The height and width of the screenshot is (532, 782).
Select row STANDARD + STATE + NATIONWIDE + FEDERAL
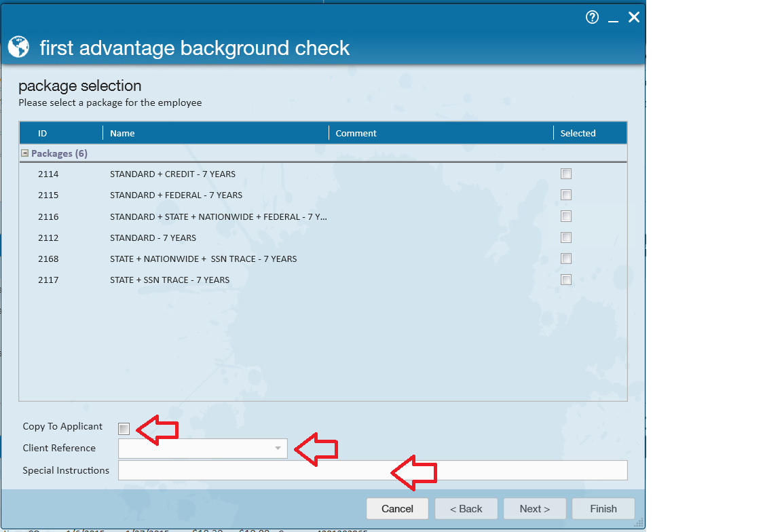click(x=219, y=217)
